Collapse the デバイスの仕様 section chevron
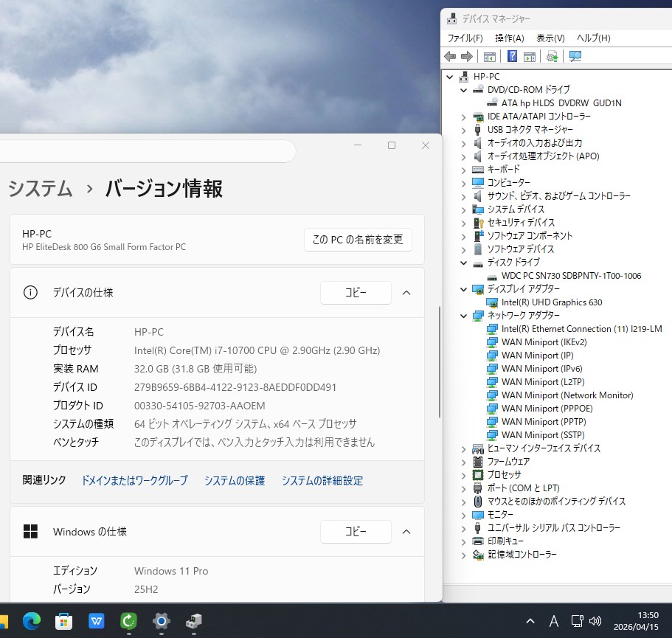Image resolution: width=672 pixels, height=638 pixels. (x=406, y=293)
